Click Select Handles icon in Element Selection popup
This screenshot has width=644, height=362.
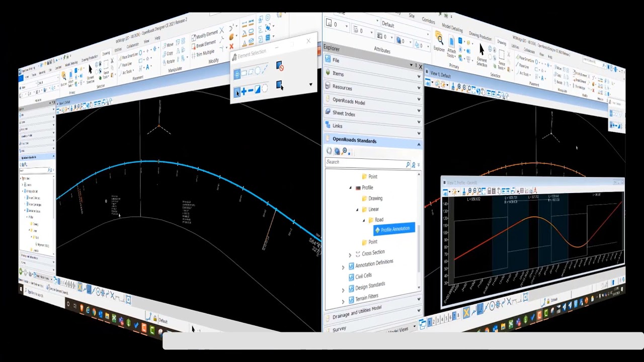[280, 85]
